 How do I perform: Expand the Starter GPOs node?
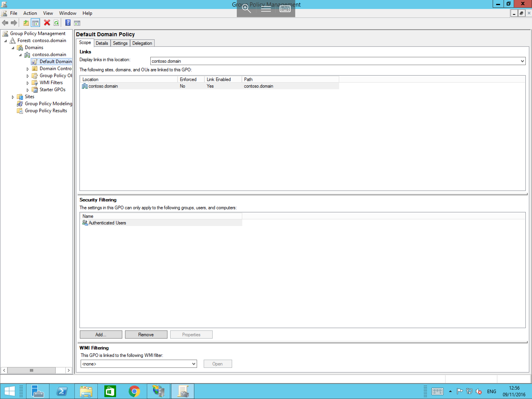tap(28, 90)
